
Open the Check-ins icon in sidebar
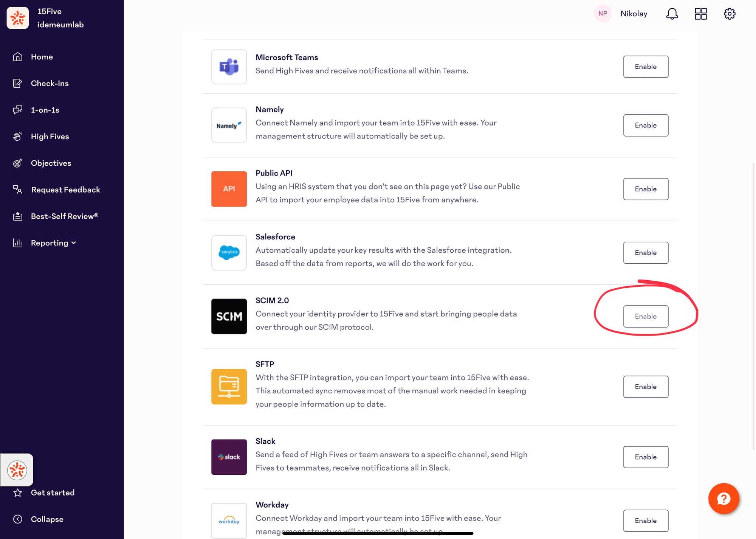pos(18,83)
